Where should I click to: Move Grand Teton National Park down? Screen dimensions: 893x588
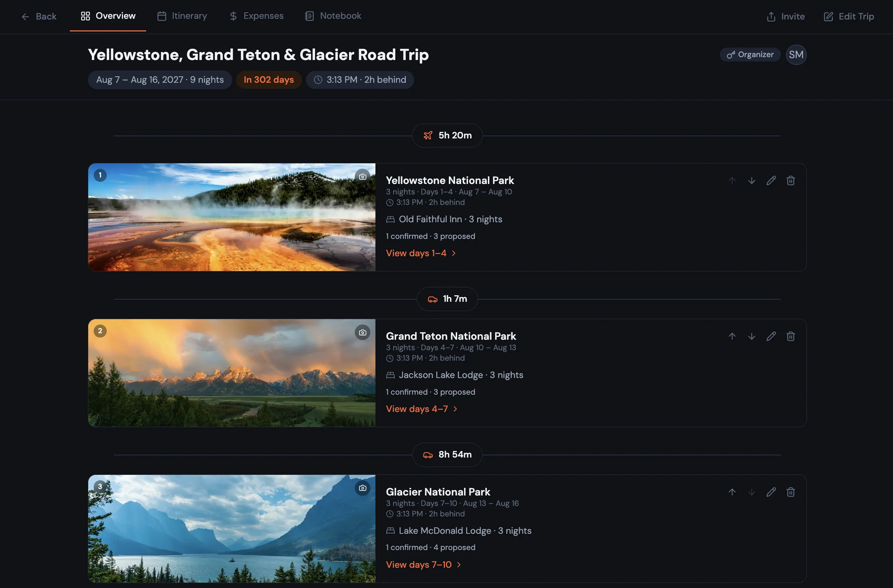pos(752,336)
